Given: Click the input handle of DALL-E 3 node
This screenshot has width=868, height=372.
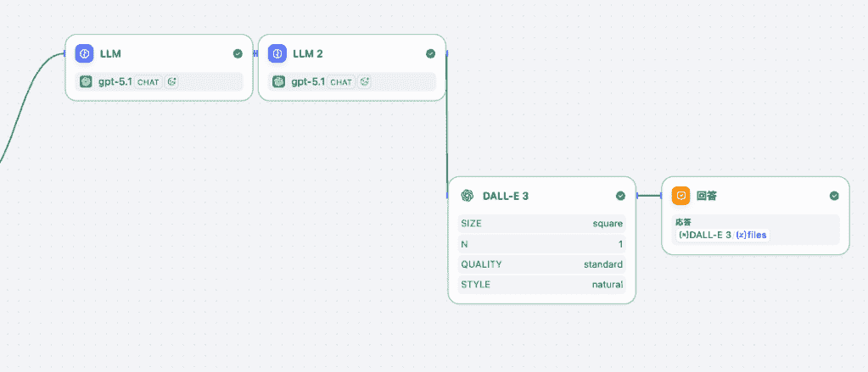Looking at the screenshot, I should click(x=447, y=196).
